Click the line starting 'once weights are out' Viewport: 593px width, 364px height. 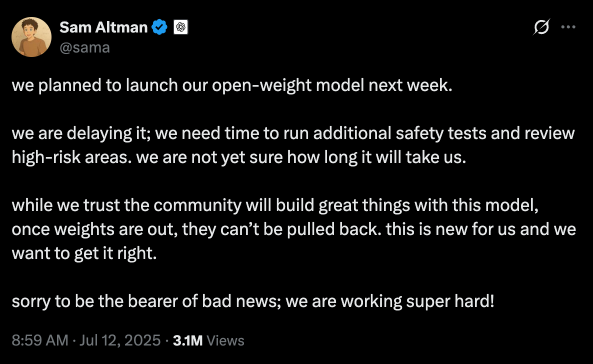(294, 229)
